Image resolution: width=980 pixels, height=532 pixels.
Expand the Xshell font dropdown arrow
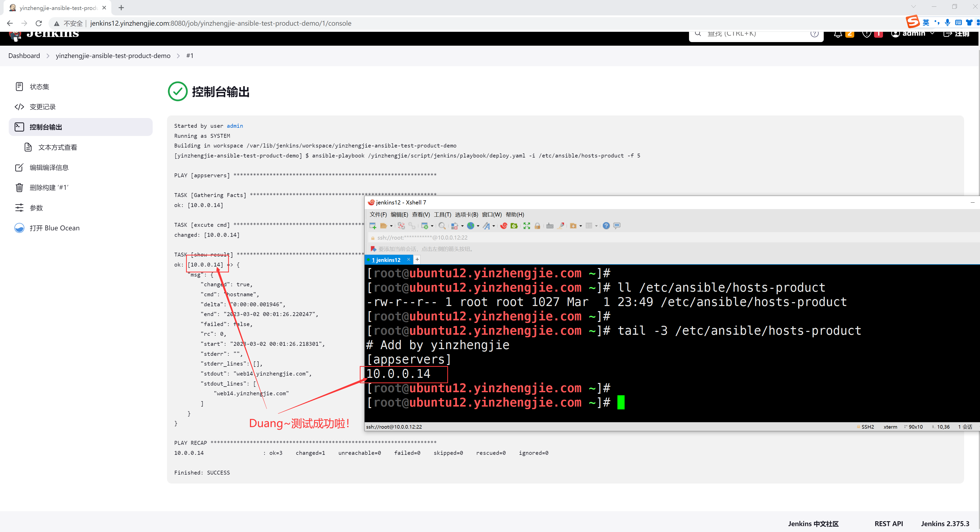[494, 226]
